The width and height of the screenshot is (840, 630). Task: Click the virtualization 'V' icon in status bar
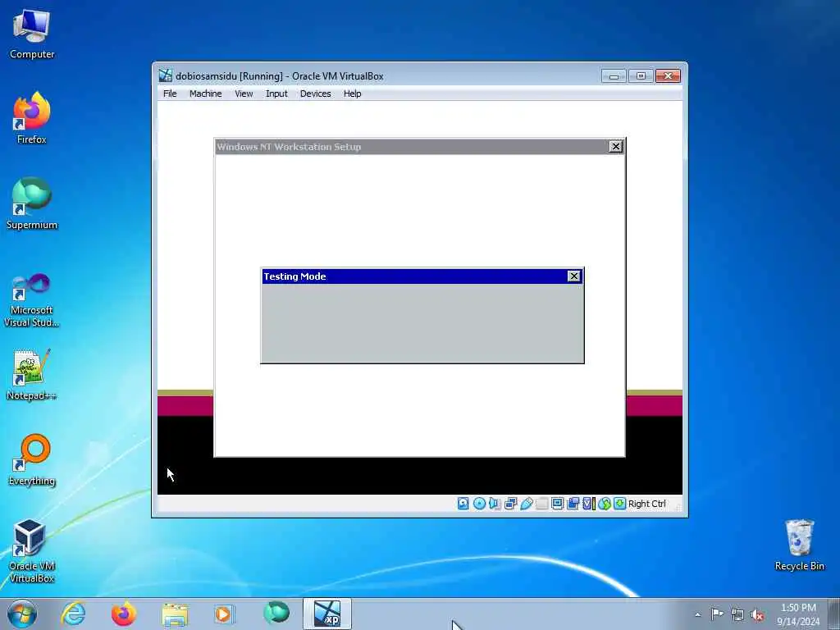[x=589, y=504]
